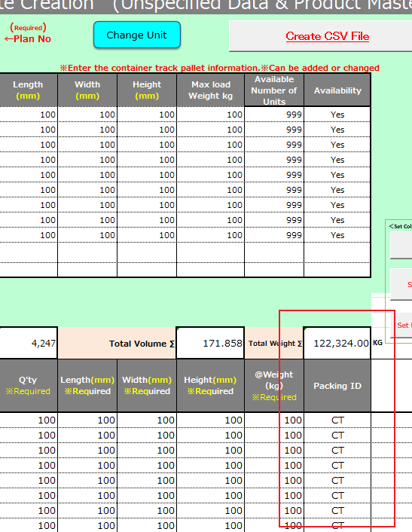Select first product row @Weight value 100
The width and height of the screenshot is (412, 532).
tap(274, 420)
